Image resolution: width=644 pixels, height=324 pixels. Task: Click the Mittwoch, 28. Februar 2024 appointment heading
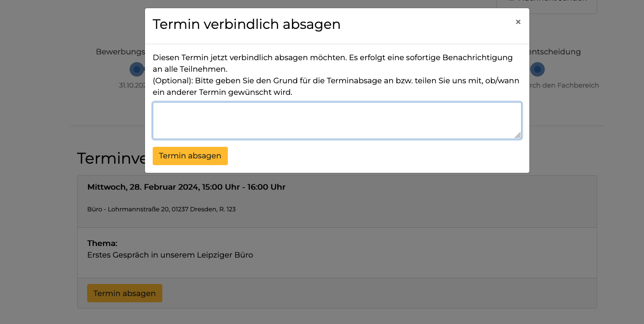tap(186, 187)
